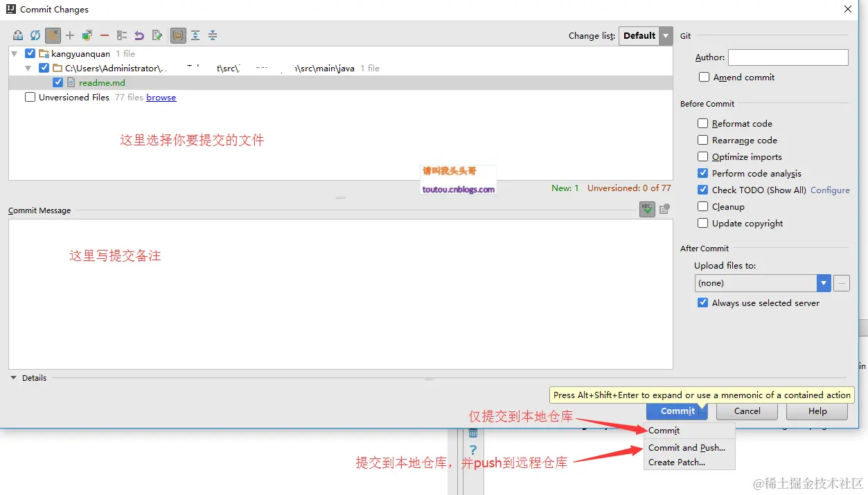Screen dimensions: 868x495
Task: Toggle the ABC spell-check icon above commit message
Action: [646, 208]
